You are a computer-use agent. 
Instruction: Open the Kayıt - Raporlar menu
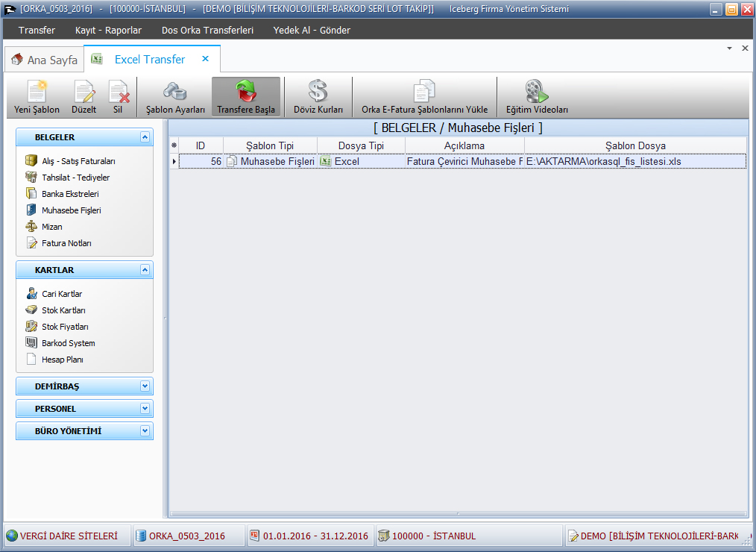tap(108, 31)
